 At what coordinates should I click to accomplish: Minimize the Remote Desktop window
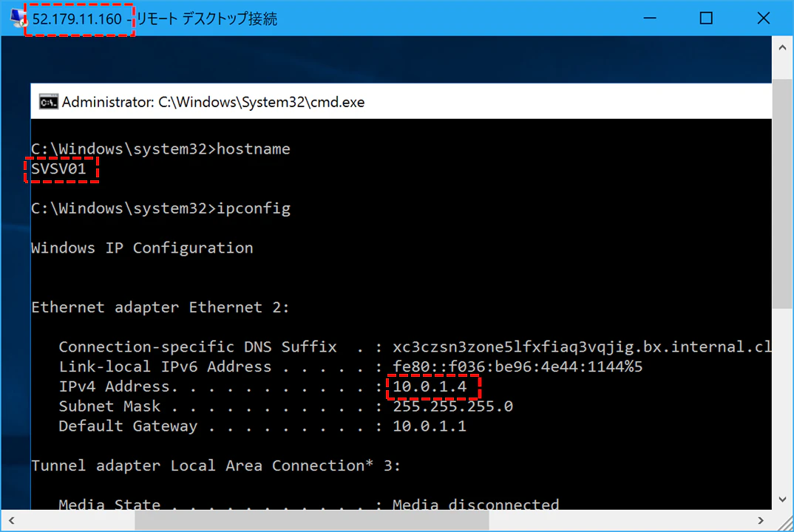tap(650, 18)
